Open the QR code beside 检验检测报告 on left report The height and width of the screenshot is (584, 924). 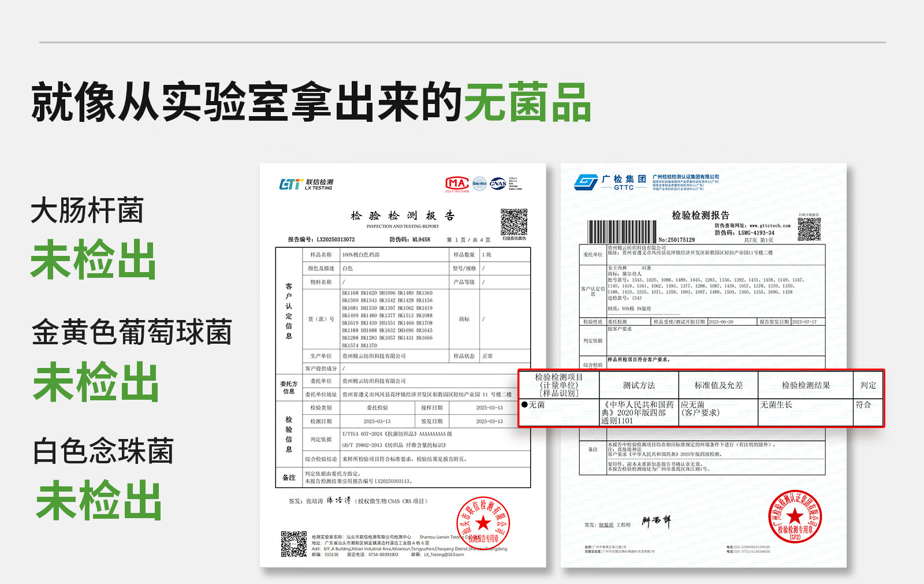tap(514, 222)
